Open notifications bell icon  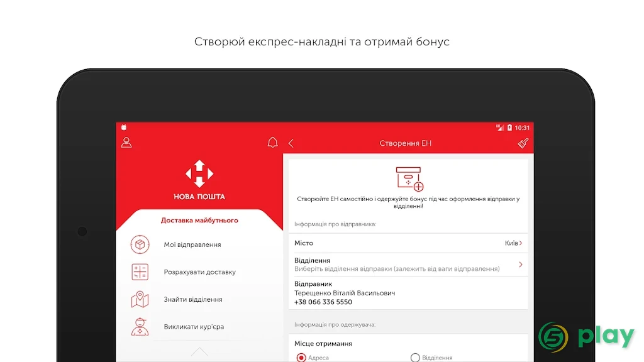[x=273, y=143]
